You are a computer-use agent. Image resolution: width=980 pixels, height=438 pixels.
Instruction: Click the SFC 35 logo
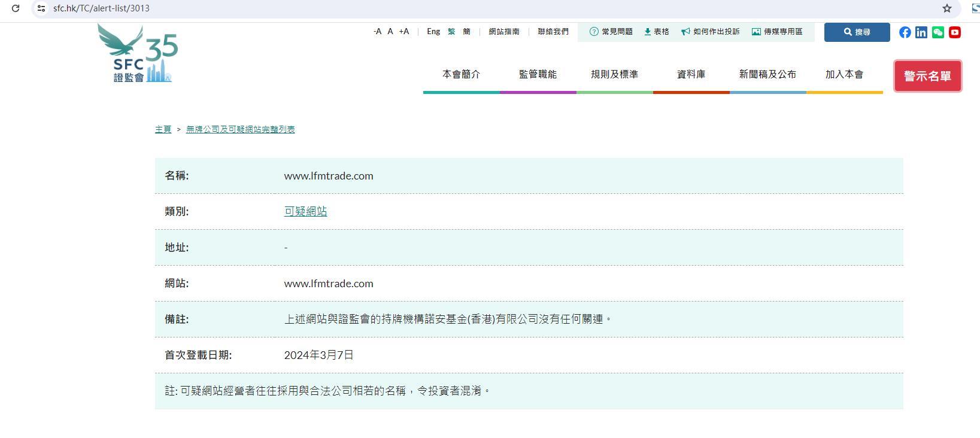coord(138,54)
